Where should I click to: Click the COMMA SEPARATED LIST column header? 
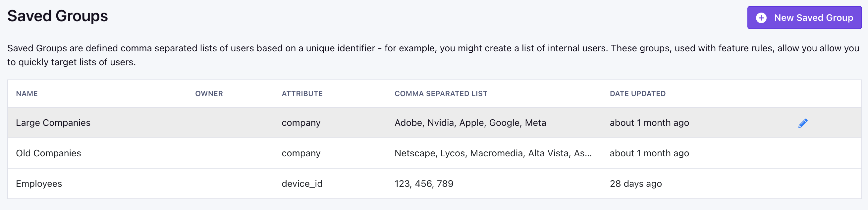tap(441, 93)
